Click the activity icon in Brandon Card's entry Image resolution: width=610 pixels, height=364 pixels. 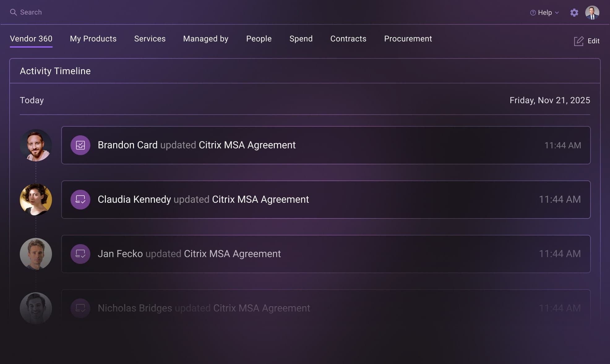pos(80,145)
